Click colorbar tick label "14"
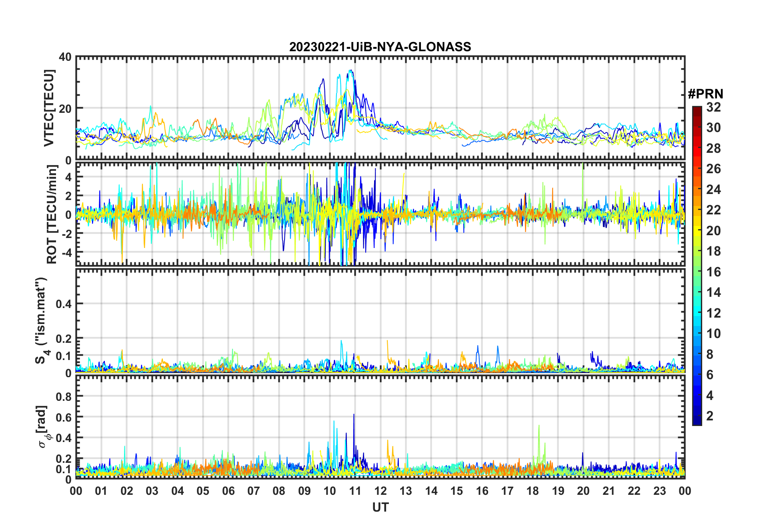The height and width of the screenshot is (532, 761). (x=713, y=292)
